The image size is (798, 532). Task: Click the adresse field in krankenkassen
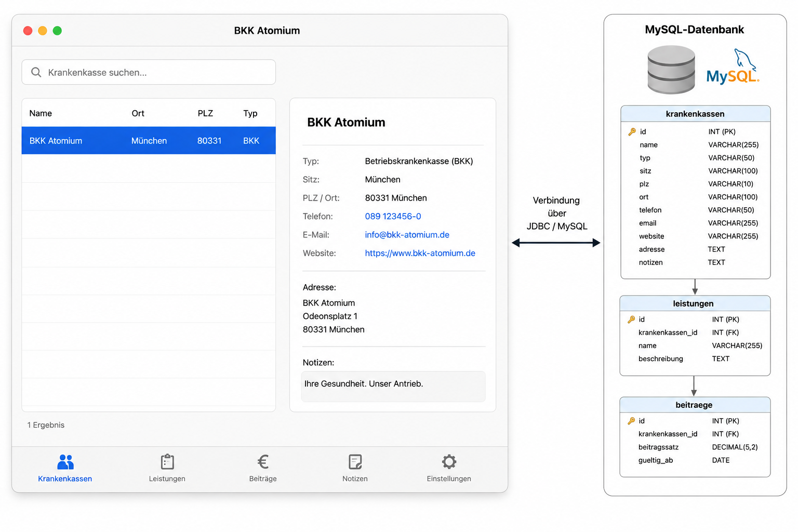pyautogui.click(x=651, y=249)
